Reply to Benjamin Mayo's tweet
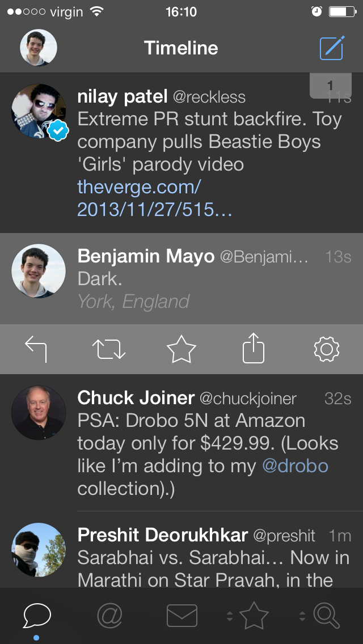363x644 pixels. (36, 349)
